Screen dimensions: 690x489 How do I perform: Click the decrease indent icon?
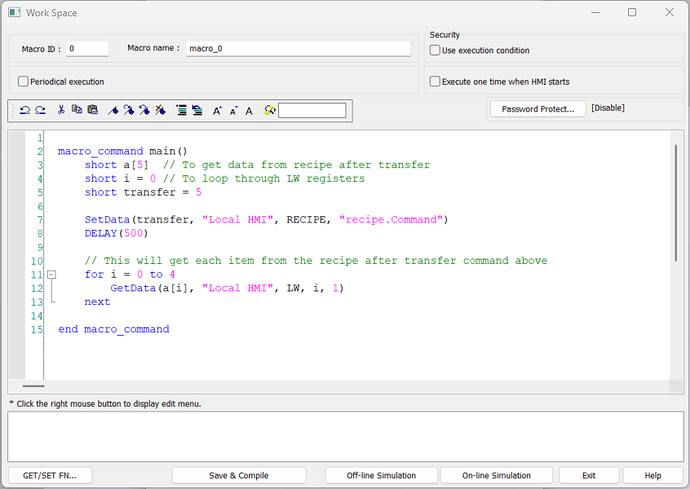point(197,110)
